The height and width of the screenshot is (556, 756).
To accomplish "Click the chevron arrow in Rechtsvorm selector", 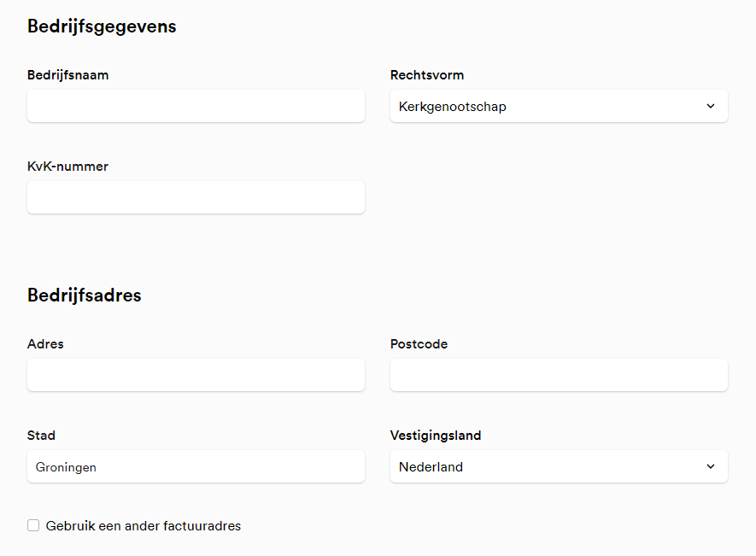I will click(x=711, y=107).
